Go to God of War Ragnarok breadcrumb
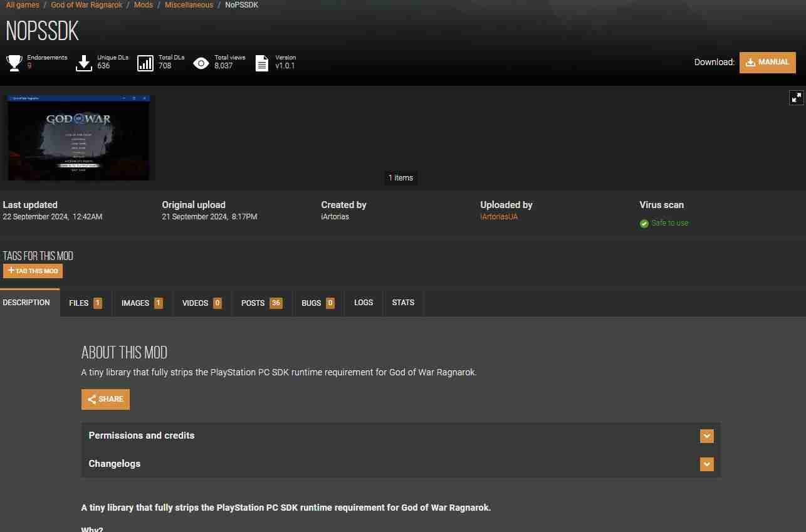This screenshot has height=532, width=806. [86, 5]
